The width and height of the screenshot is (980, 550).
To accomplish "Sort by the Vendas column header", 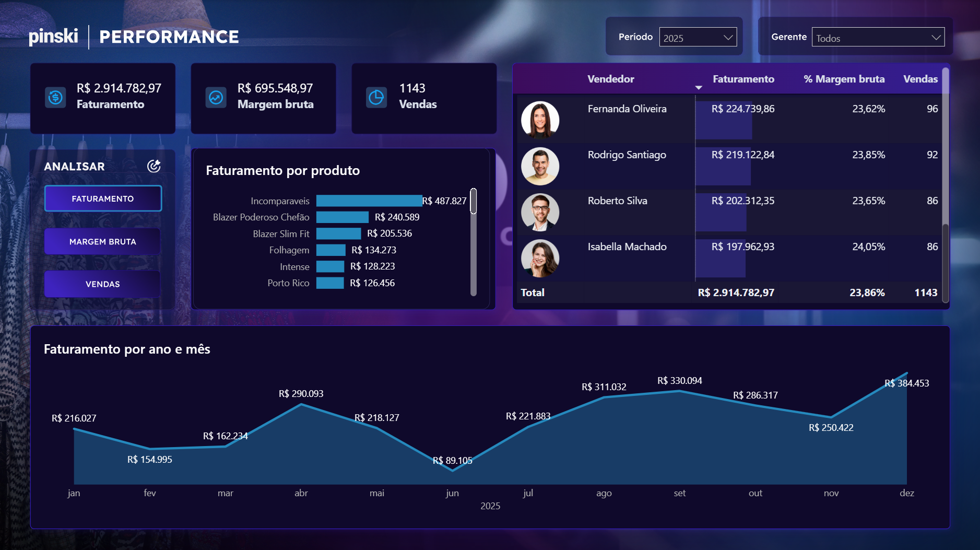I will [920, 79].
